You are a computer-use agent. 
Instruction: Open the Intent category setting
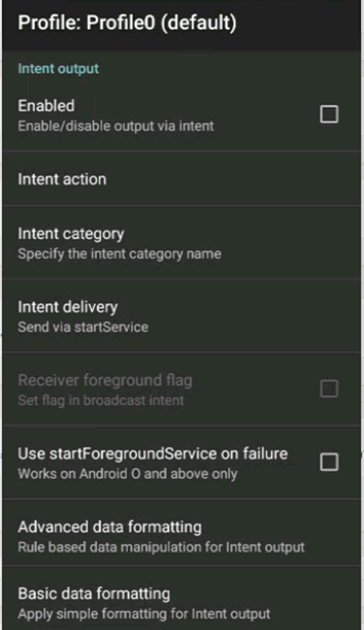coord(182,242)
